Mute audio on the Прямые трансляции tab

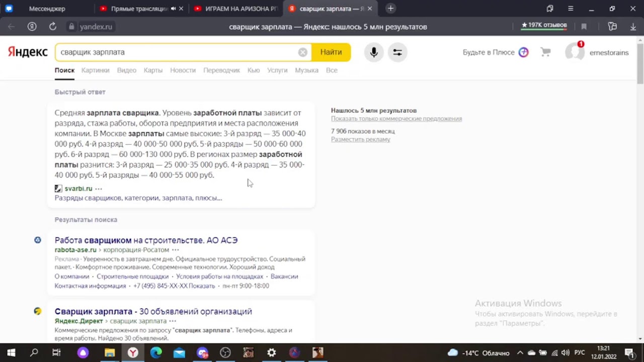coord(174,9)
